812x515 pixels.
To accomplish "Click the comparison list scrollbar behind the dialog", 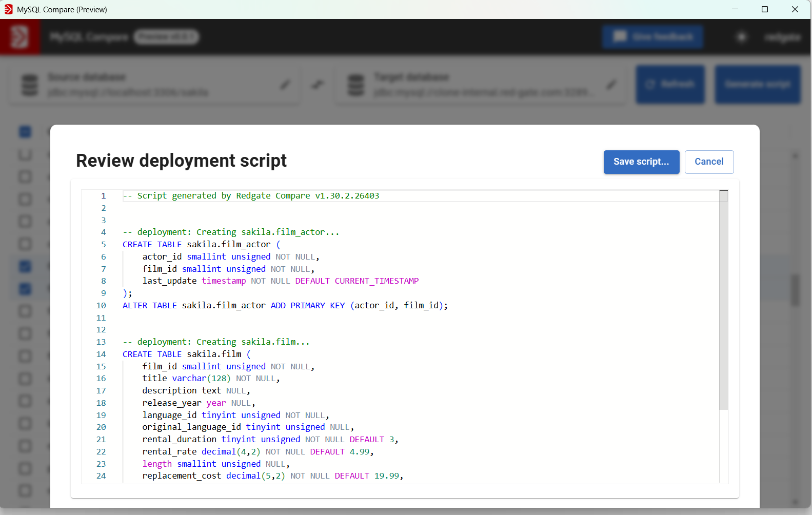I will [x=795, y=290].
